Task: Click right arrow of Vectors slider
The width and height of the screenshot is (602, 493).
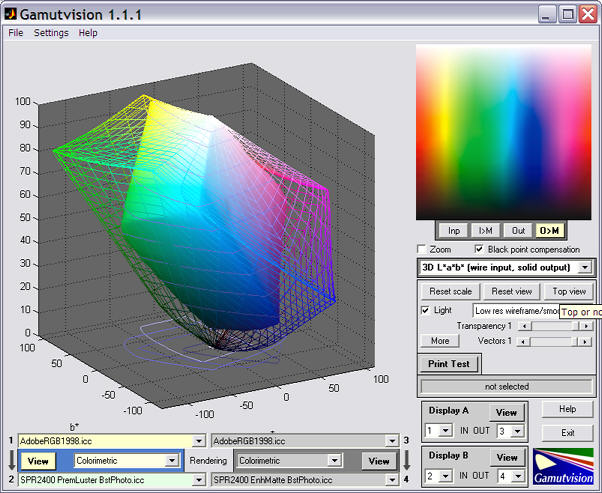Action: [x=585, y=341]
